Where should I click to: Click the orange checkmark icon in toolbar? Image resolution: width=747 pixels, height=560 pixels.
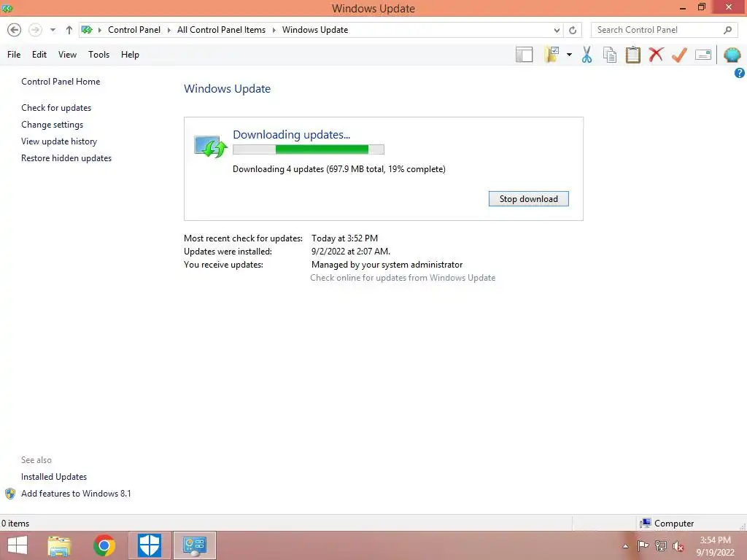click(x=679, y=55)
